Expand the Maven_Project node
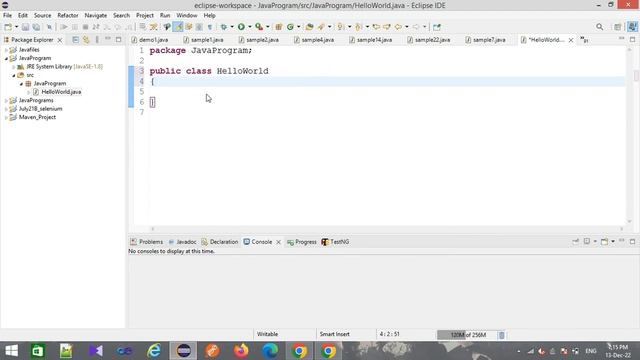640x360 pixels. [x=6, y=118]
